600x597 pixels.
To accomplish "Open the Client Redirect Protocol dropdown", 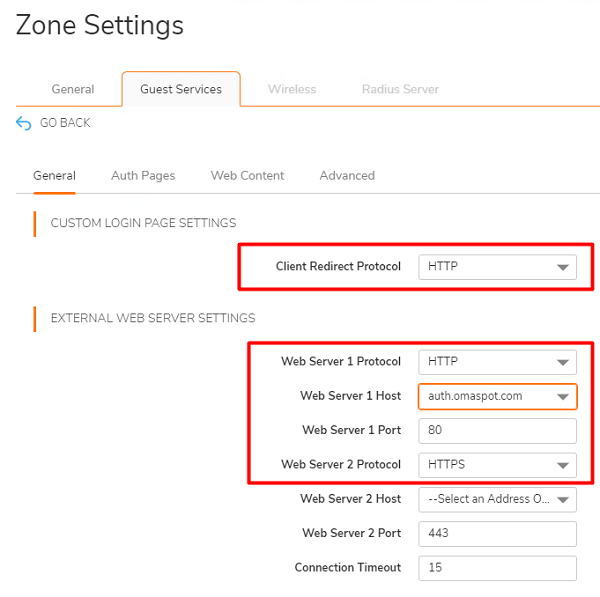I will (497, 267).
